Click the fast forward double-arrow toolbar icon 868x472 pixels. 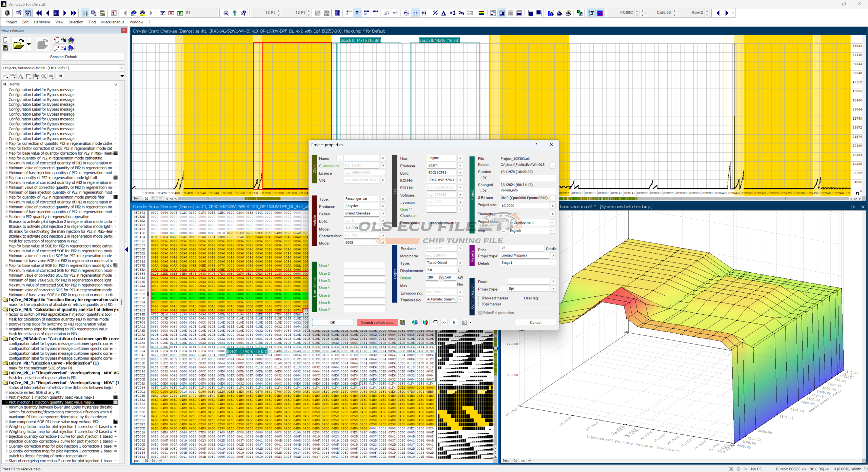click(74, 13)
